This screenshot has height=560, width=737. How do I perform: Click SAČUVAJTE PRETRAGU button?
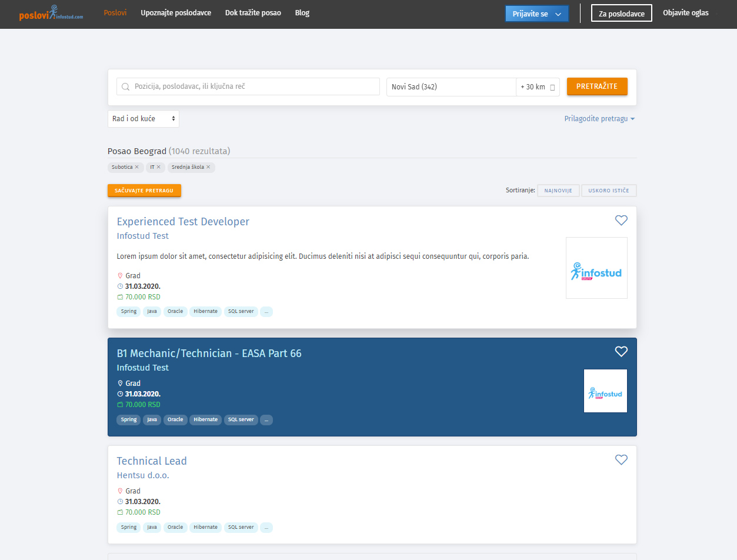(144, 191)
